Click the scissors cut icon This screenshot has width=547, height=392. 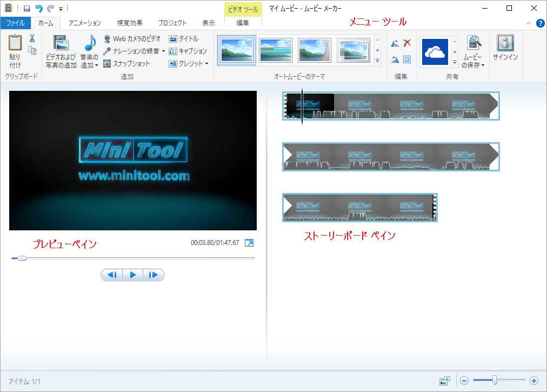pos(32,38)
